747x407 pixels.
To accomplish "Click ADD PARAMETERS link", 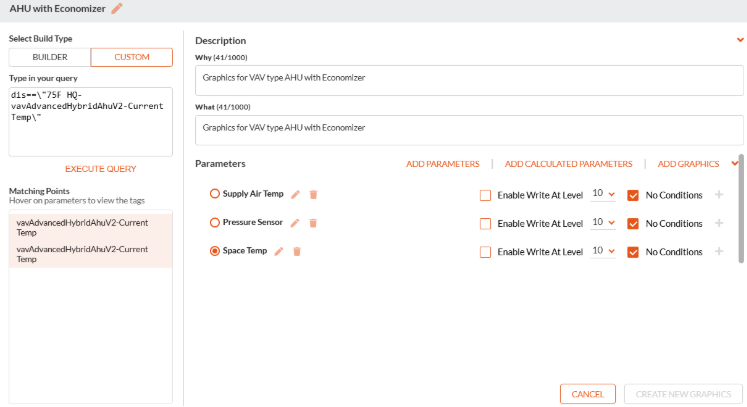I will [x=443, y=164].
